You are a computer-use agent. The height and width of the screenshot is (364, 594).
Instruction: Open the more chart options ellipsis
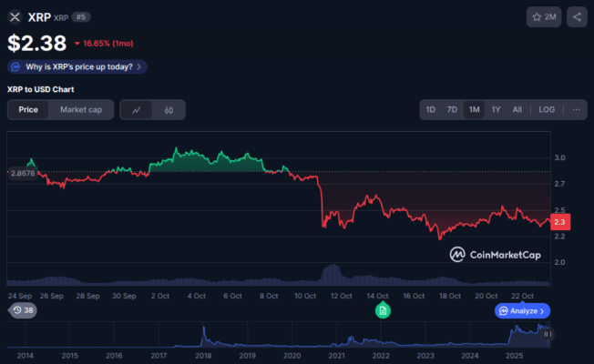[576, 110]
